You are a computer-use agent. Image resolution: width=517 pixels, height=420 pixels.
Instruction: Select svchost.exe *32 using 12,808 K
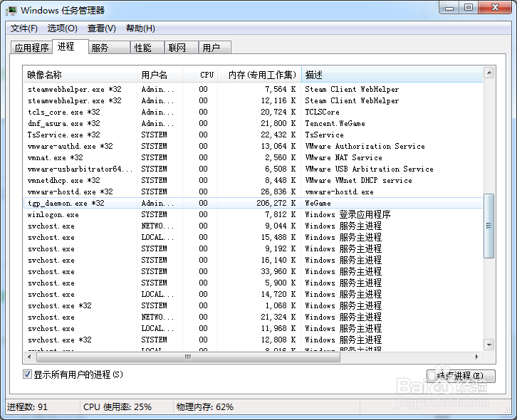point(254,340)
